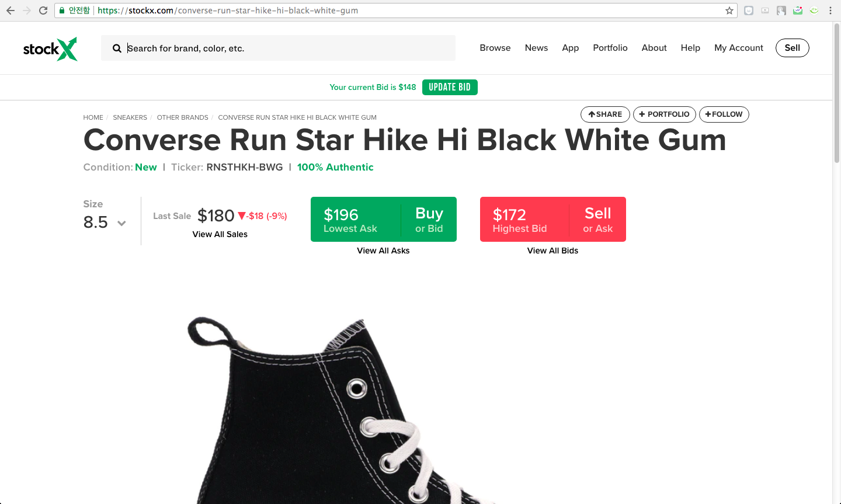Follow this sneaker
Viewport: 841px width, 504px height.
click(x=724, y=114)
